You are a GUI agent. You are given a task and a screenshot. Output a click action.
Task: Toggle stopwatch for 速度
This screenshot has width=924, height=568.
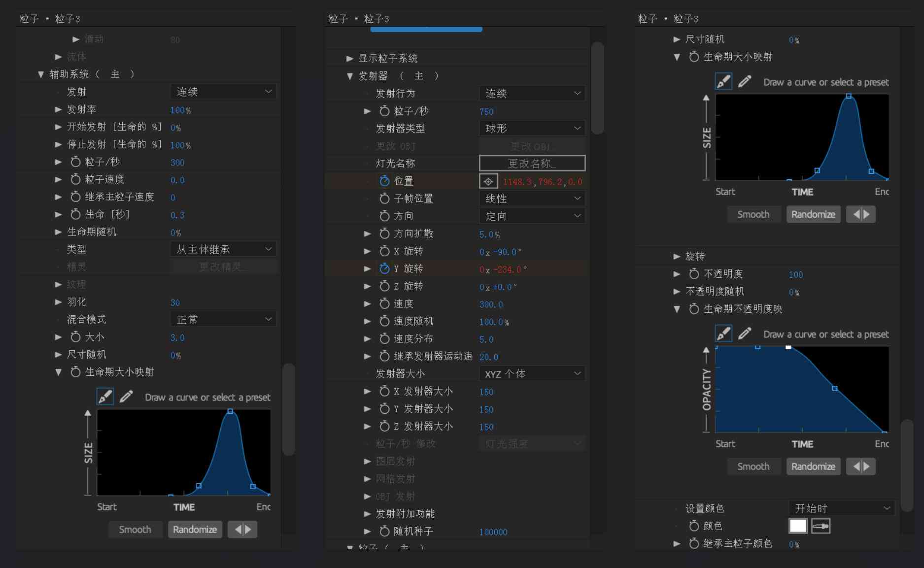click(384, 304)
